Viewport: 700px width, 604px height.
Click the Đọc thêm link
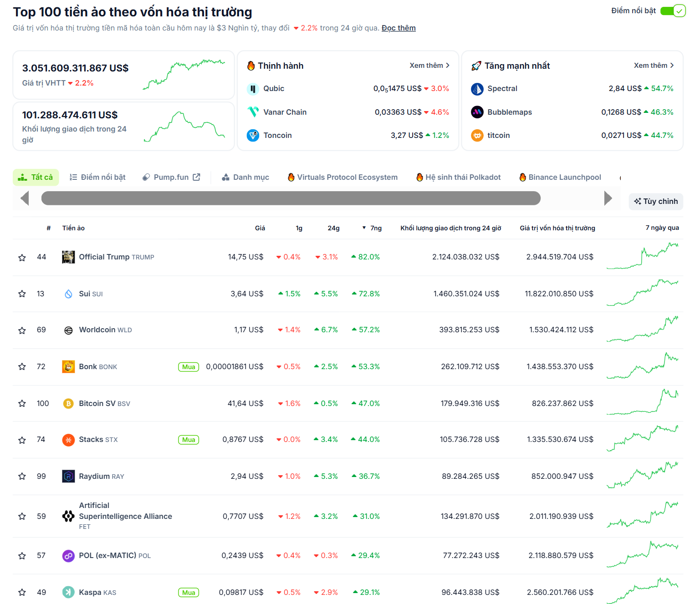pos(399,28)
